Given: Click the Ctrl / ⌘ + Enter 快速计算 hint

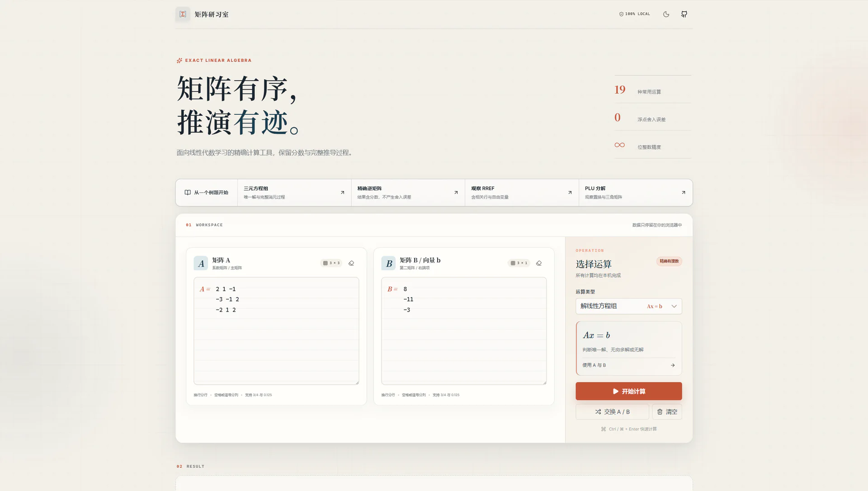Looking at the screenshot, I should 628,429.
